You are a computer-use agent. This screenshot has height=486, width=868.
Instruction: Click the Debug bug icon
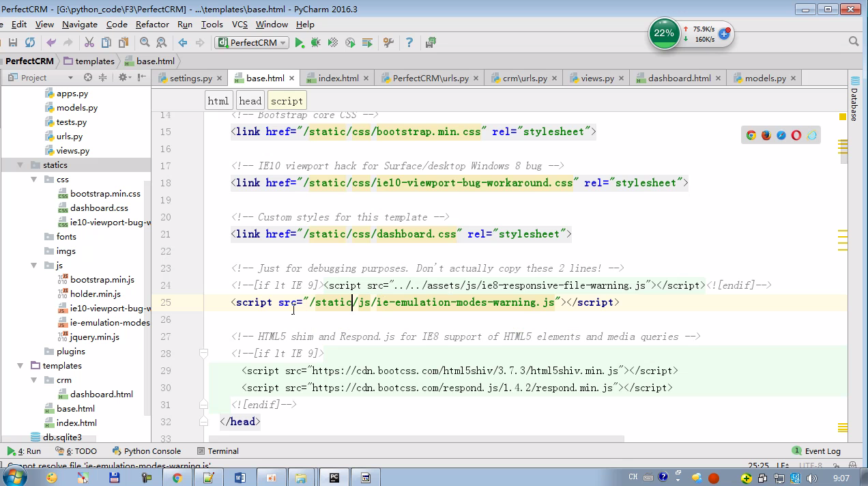pyautogui.click(x=315, y=42)
